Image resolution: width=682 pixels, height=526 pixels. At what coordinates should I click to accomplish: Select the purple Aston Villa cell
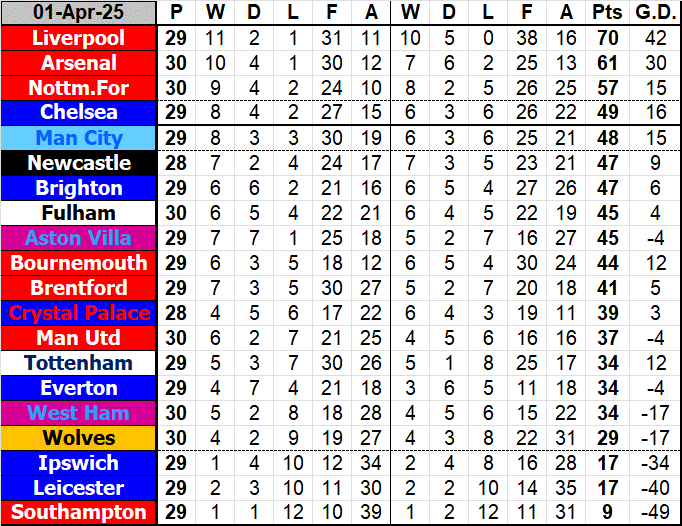tap(79, 238)
